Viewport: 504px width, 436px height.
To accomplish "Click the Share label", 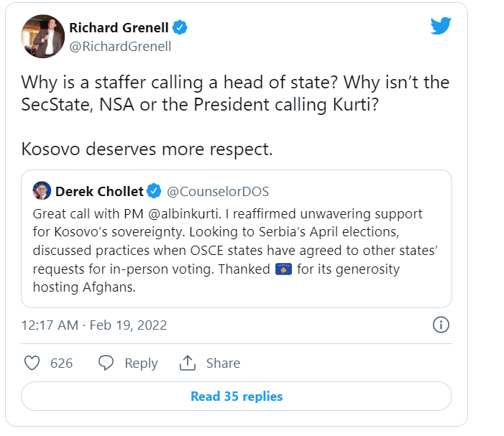I will click(x=224, y=363).
